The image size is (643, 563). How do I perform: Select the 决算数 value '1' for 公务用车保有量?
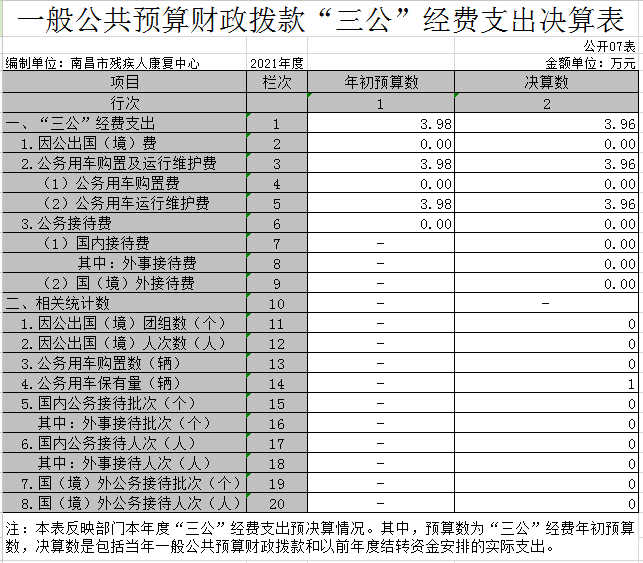pos(631,384)
